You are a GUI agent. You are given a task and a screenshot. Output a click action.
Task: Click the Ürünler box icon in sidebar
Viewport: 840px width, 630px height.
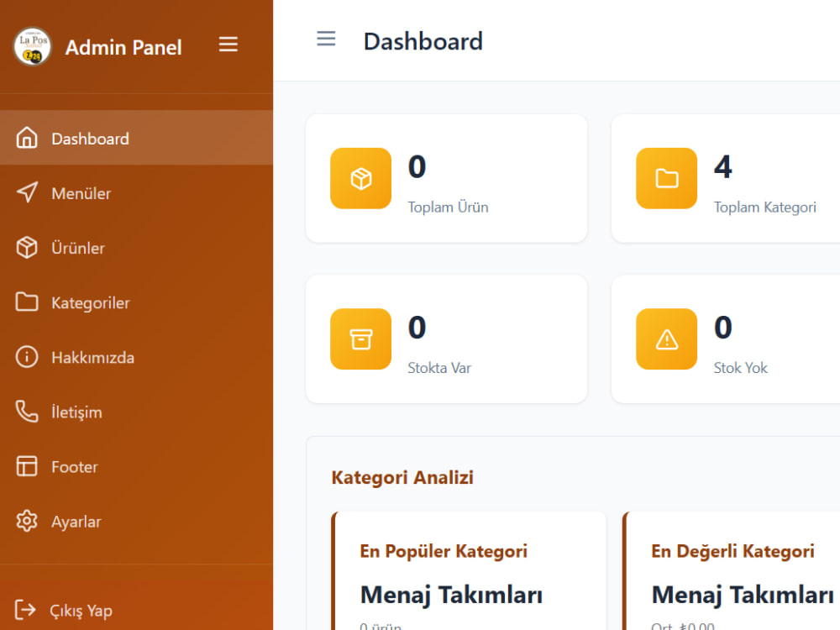27,248
